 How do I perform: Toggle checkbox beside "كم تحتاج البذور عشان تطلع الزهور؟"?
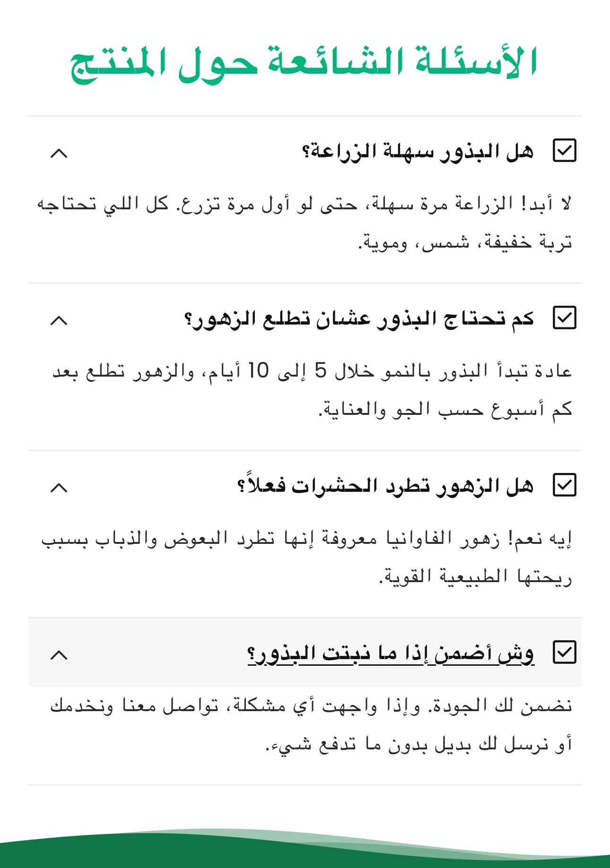564,318
